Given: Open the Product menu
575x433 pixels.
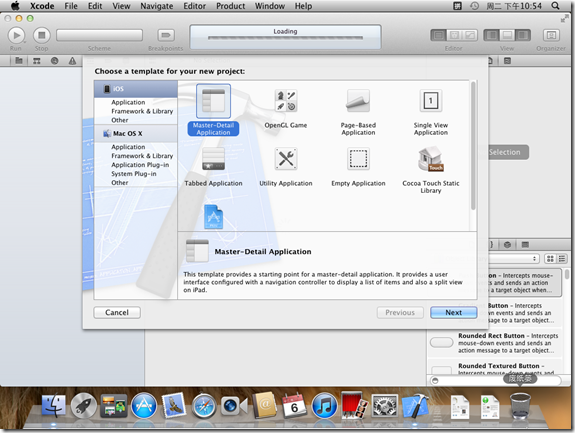Looking at the screenshot, I should (x=231, y=6).
